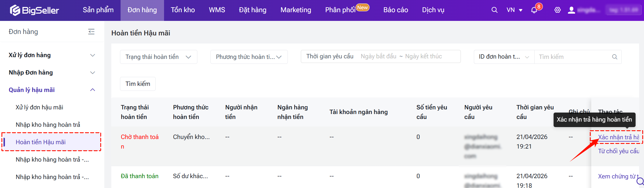644x188 pixels.
Task: Open the notifications bell
Action: click(x=534, y=10)
